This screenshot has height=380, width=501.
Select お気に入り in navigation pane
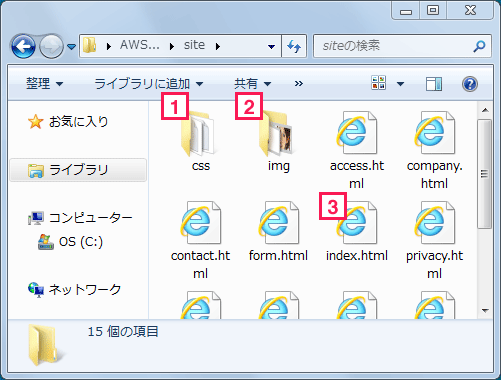click(79, 122)
